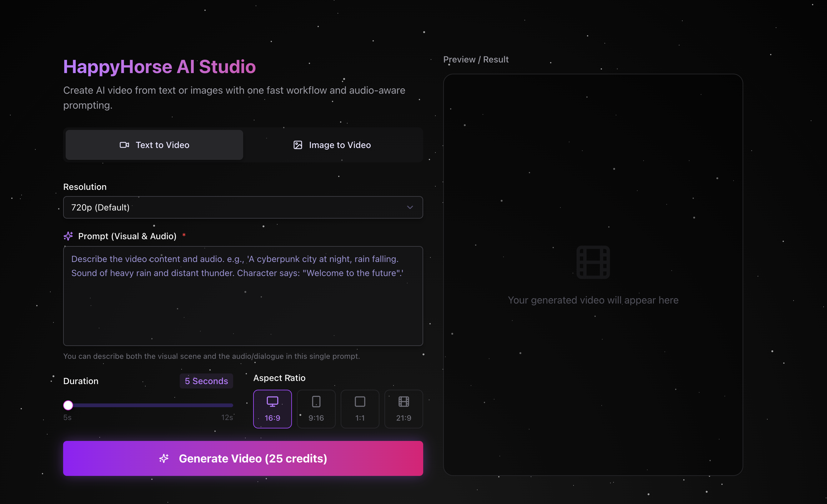Click the video camera icon on Text to Video
Screen dimensions: 827x504
coord(124,145)
